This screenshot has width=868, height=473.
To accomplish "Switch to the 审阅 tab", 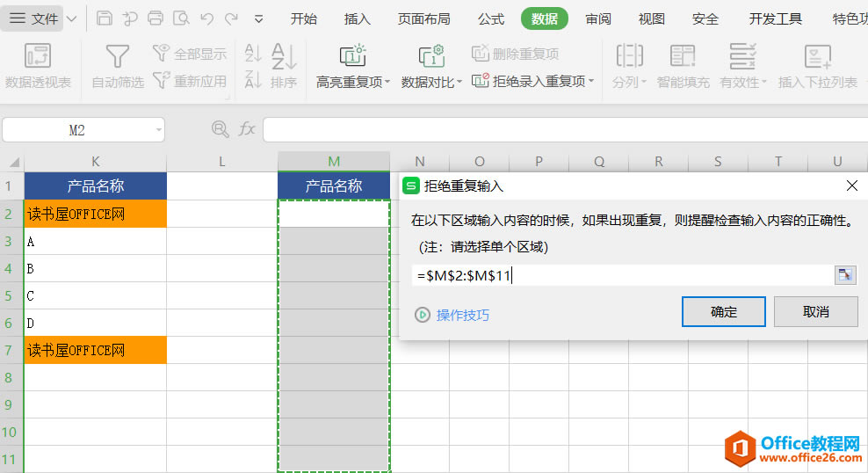I will pos(598,18).
